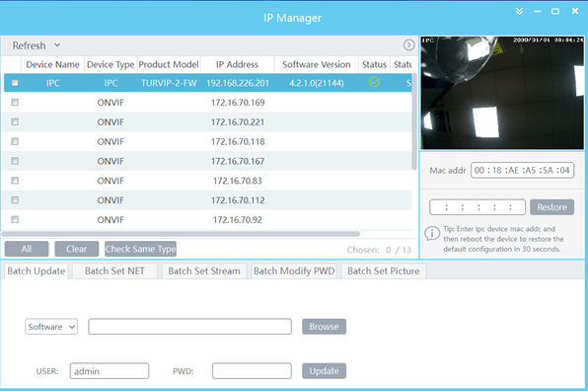Tick the checkbox for 172.16.70.169
Screen dimensions: 588x391
pos(15,102)
